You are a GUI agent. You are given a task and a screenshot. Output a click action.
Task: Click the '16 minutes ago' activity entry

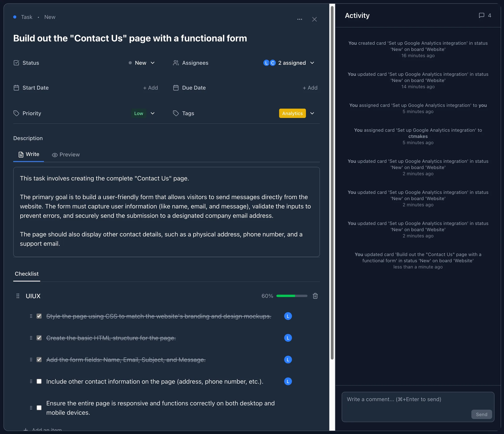tap(418, 49)
